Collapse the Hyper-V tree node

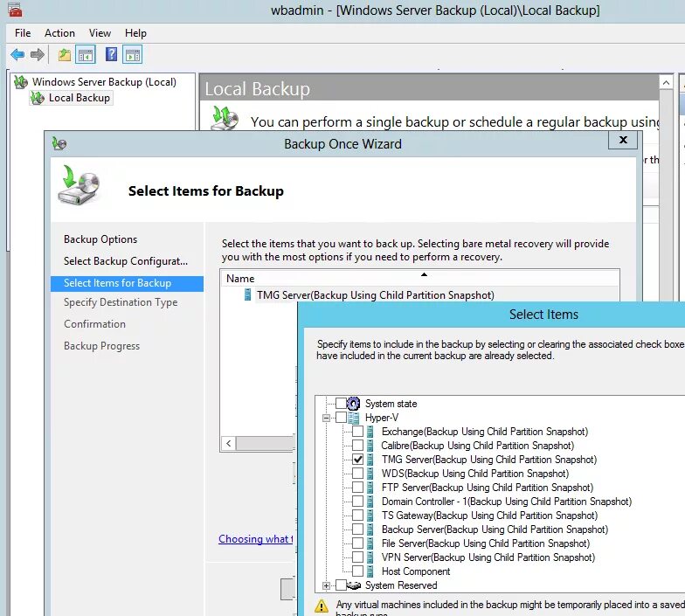326,418
